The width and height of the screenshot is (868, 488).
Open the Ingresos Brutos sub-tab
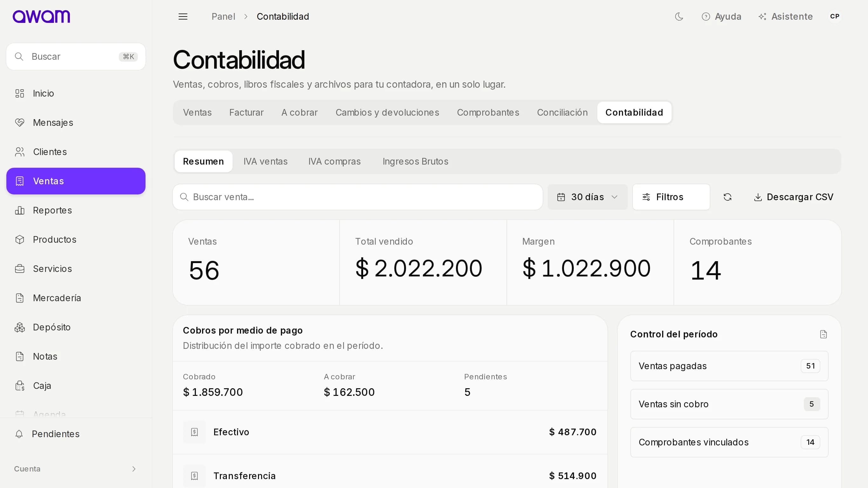415,161
